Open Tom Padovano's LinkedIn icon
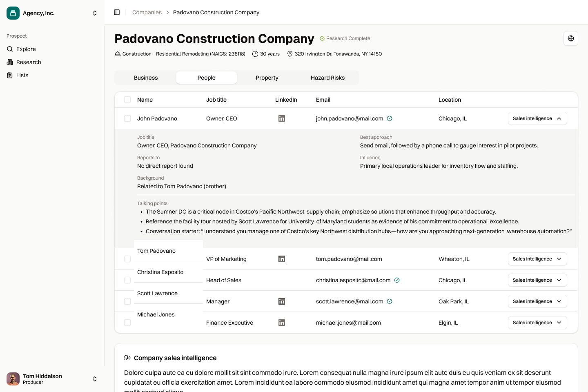 coord(281,259)
